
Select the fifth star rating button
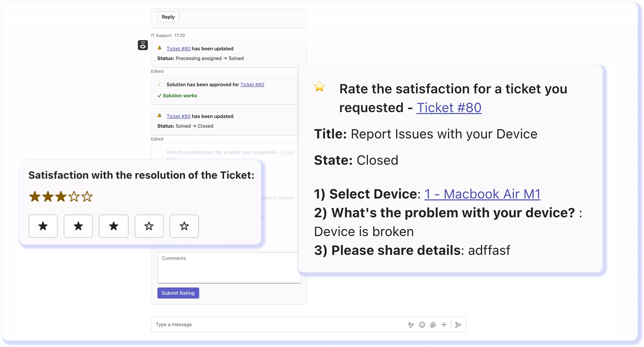pyautogui.click(x=184, y=226)
